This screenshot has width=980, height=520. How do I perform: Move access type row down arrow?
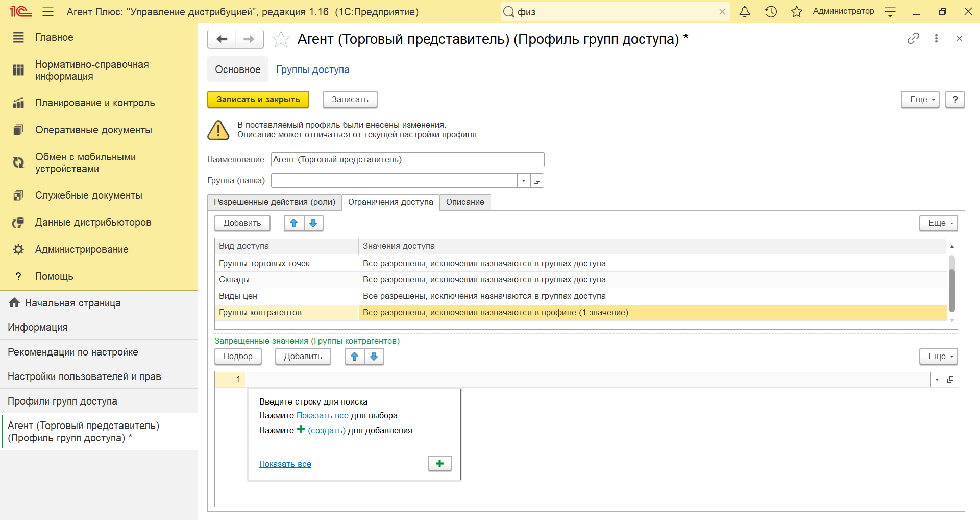[x=313, y=223]
